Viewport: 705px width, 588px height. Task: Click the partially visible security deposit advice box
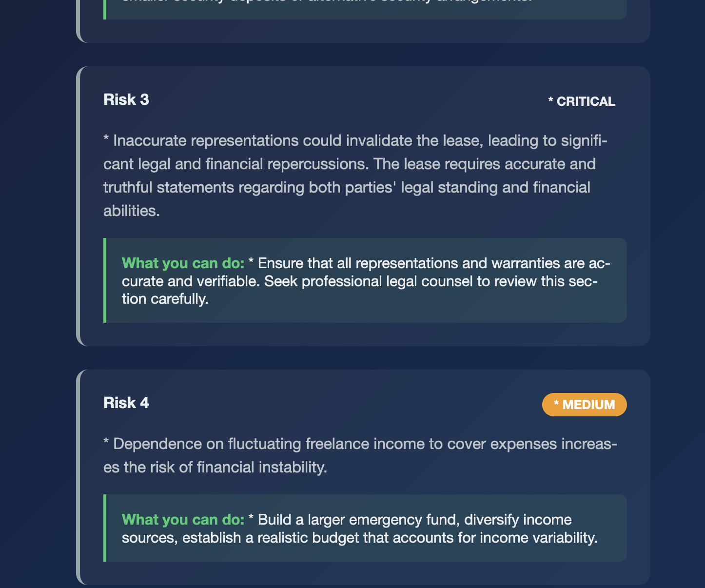pyautogui.click(x=365, y=10)
